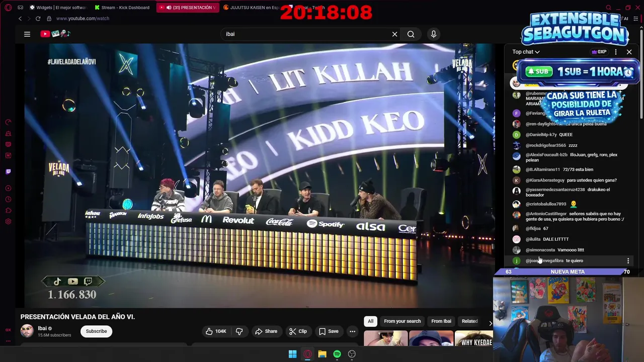Open the sidebar history clock icon

tap(8, 200)
